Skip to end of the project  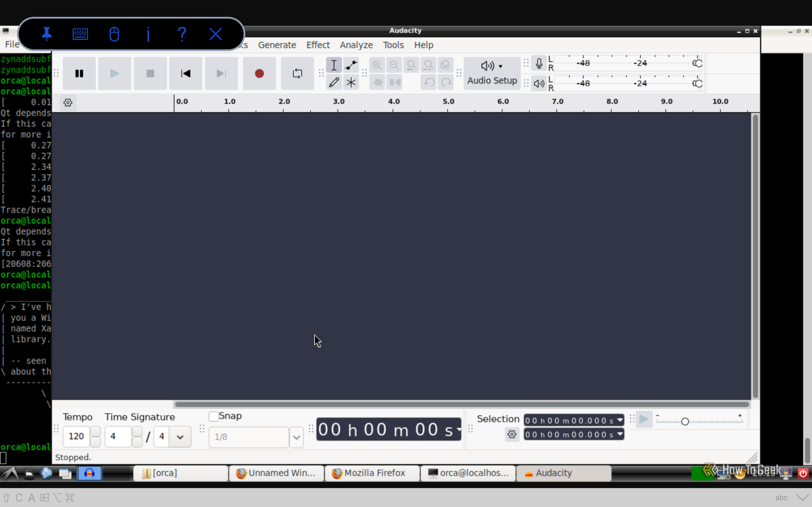pyautogui.click(x=221, y=73)
